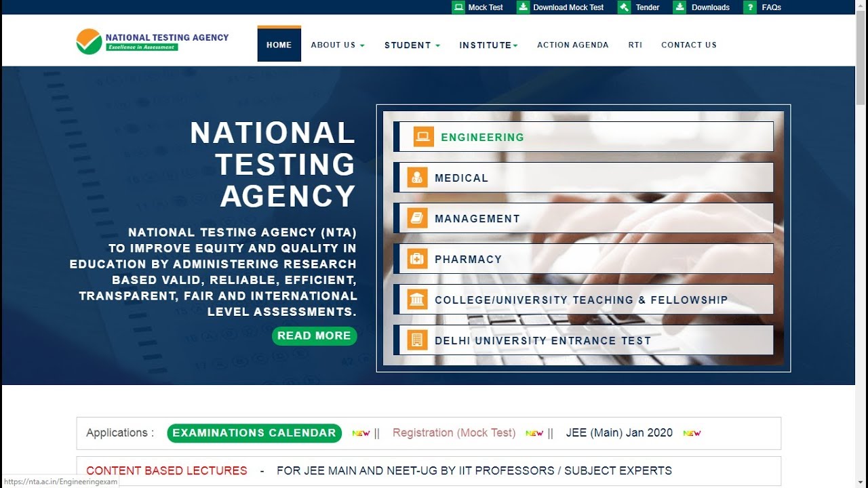Open the Examinations Calendar button

(254, 433)
